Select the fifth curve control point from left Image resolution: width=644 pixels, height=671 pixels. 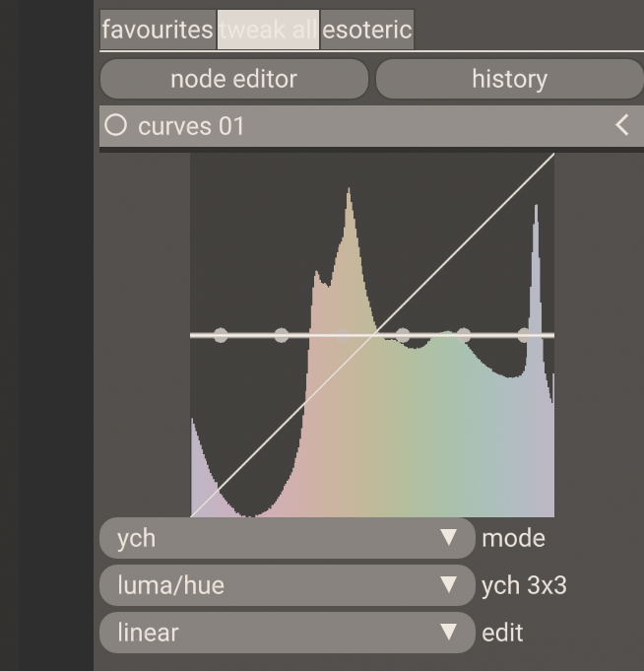tap(464, 335)
